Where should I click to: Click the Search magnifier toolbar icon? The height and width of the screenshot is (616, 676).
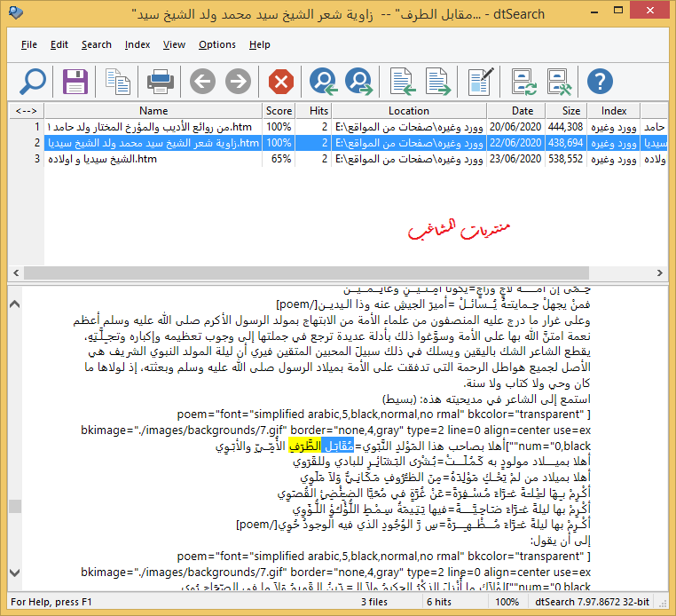pyautogui.click(x=32, y=83)
